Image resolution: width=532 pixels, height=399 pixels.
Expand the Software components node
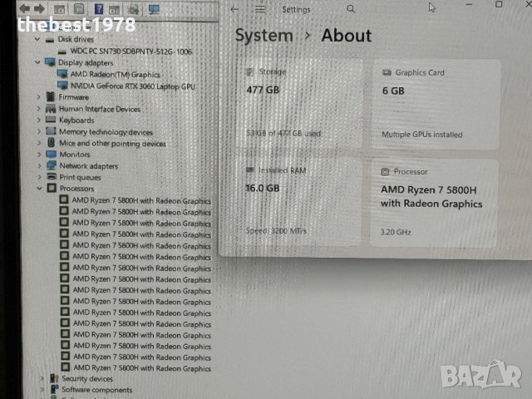[42, 390]
